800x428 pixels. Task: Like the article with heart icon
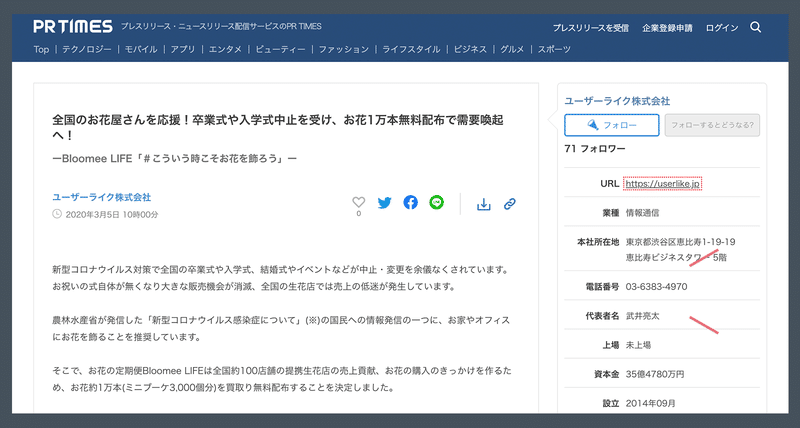pyautogui.click(x=359, y=202)
